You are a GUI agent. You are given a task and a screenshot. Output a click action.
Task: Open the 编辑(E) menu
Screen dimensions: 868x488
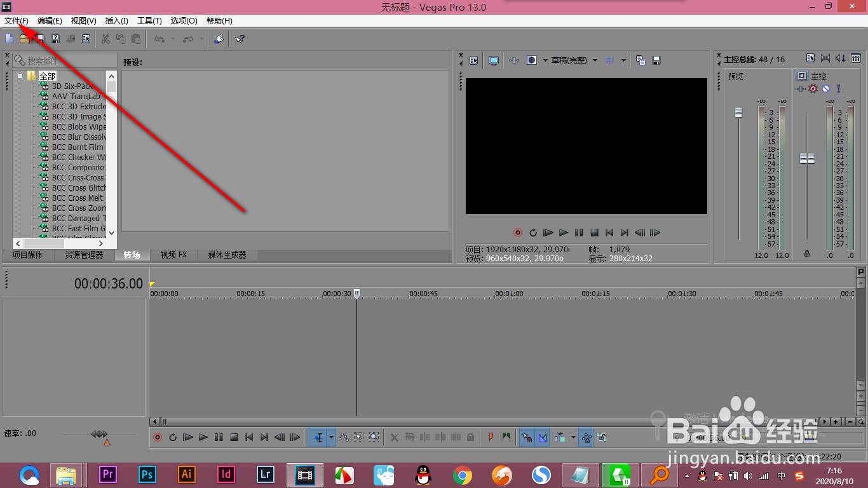click(x=50, y=21)
